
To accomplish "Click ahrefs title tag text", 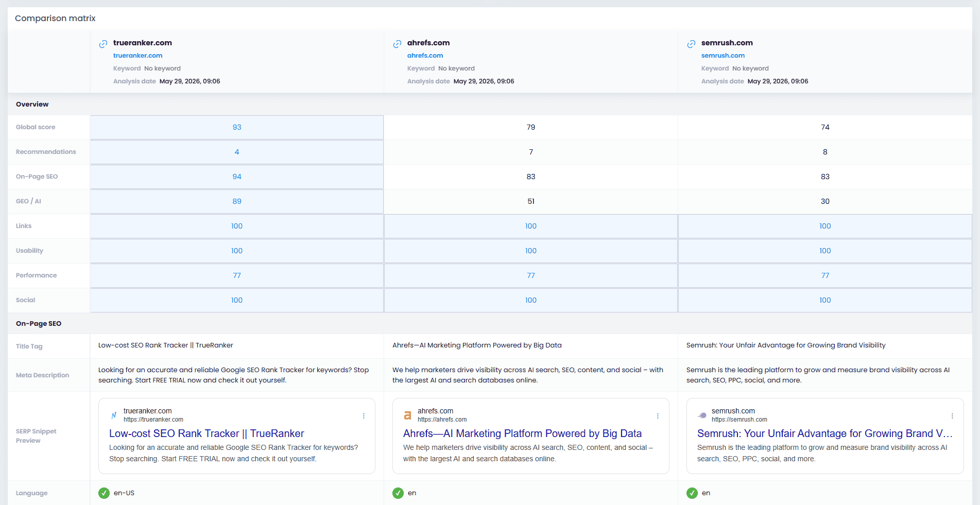I will (477, 345).
